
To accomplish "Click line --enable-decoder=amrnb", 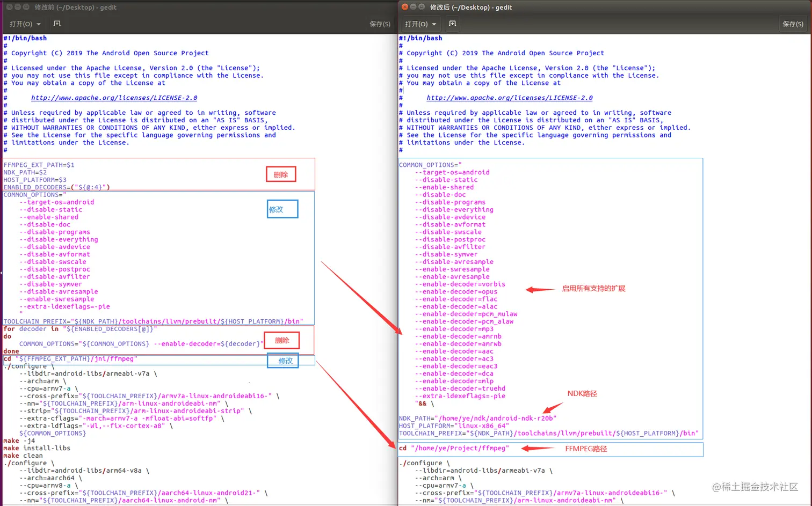I will (x=458, y=336).
